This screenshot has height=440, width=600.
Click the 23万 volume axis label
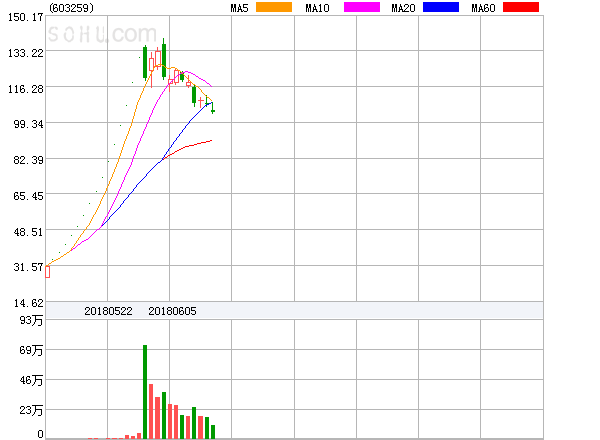click(31, 411)
